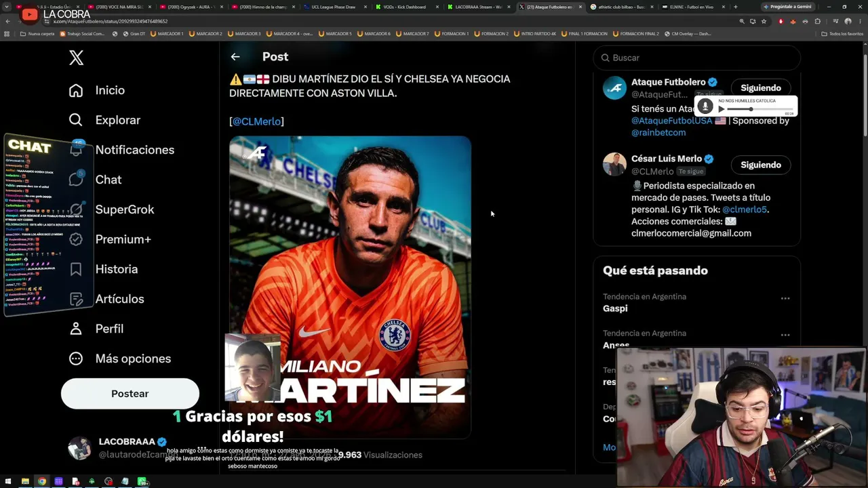The height and width of the screenshot is (488, 868).
Task: Open the Qué está pasando heading
Action: (655, 270)
